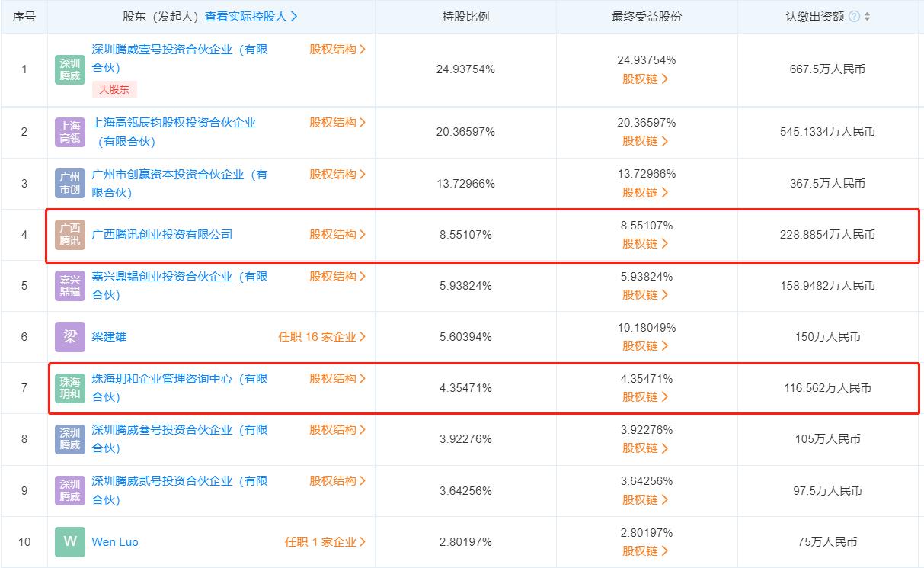Click the 深圳腾威 logo in row 9
This screenshot has width=924, height=568.
coord(70,490)
